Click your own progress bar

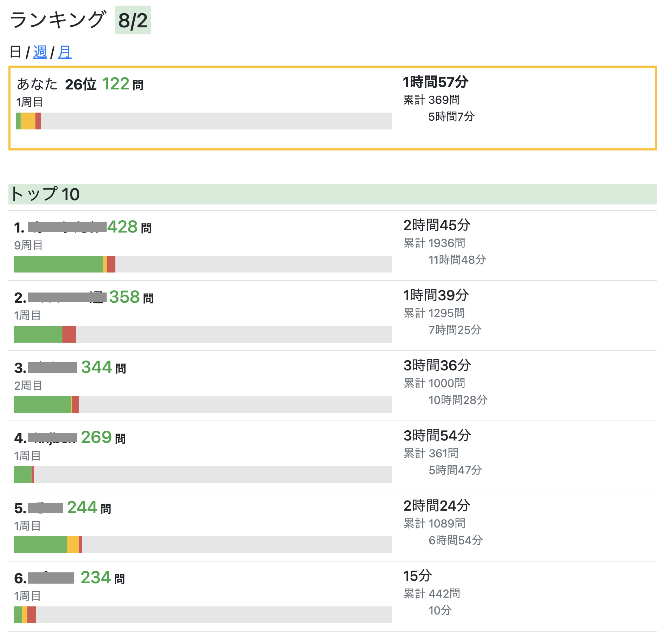pyautogui.click(x=203, y=121)
